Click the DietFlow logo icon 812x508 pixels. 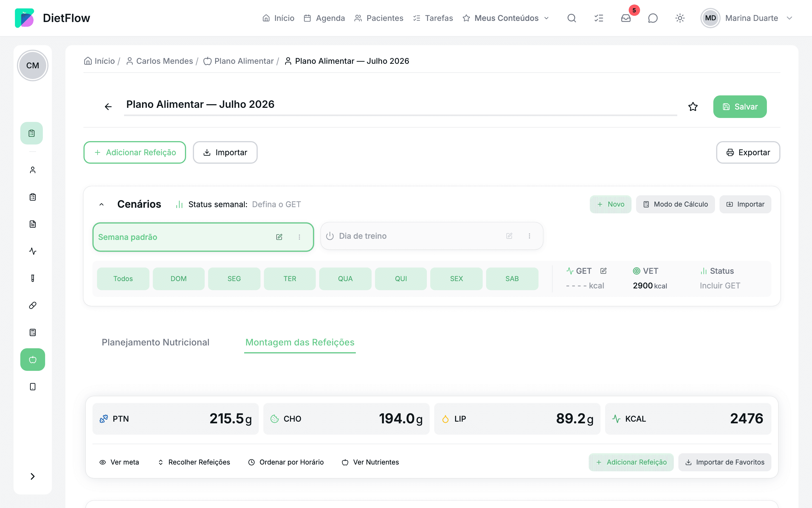[25, 18]
